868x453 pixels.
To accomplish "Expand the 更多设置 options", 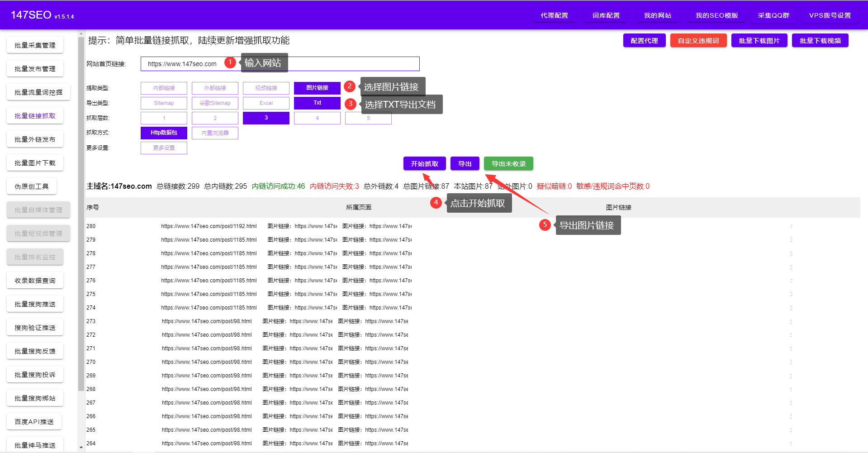I will click(x=164, y=148).
